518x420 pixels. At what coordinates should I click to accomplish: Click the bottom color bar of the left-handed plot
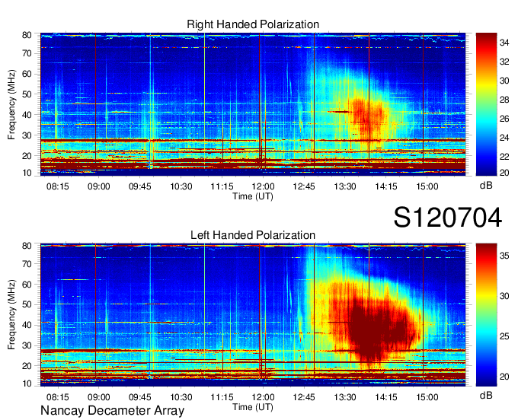[x=486, y=314]
